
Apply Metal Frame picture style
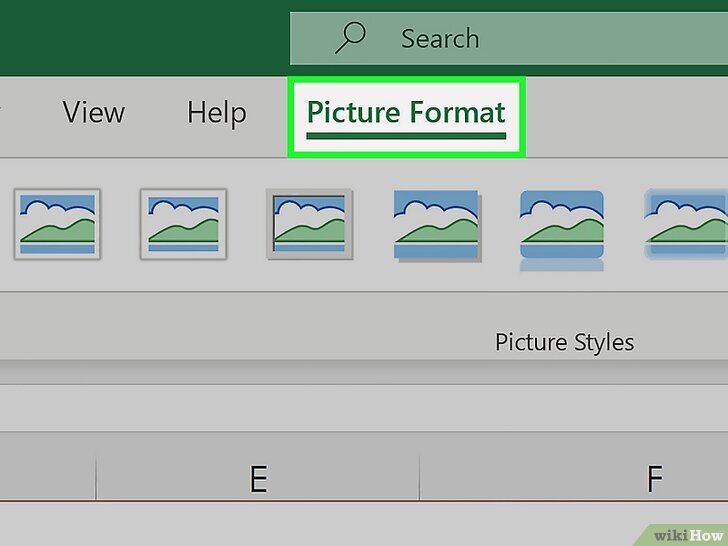310,224
